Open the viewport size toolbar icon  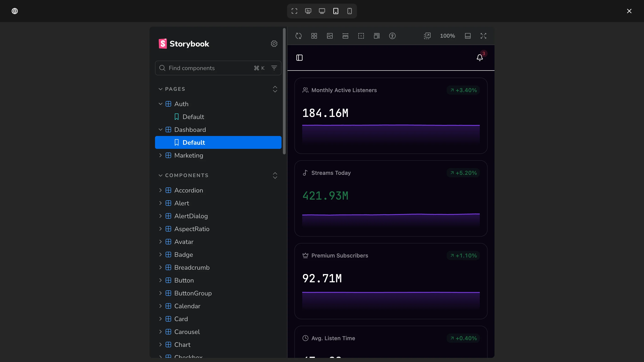[x=377, y=36]
